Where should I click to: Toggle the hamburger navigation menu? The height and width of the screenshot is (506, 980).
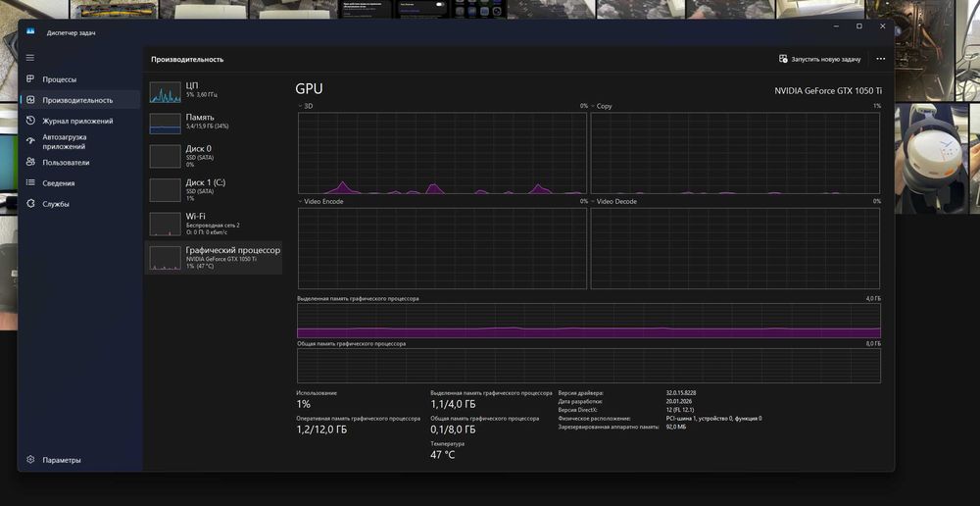point(30,58)
